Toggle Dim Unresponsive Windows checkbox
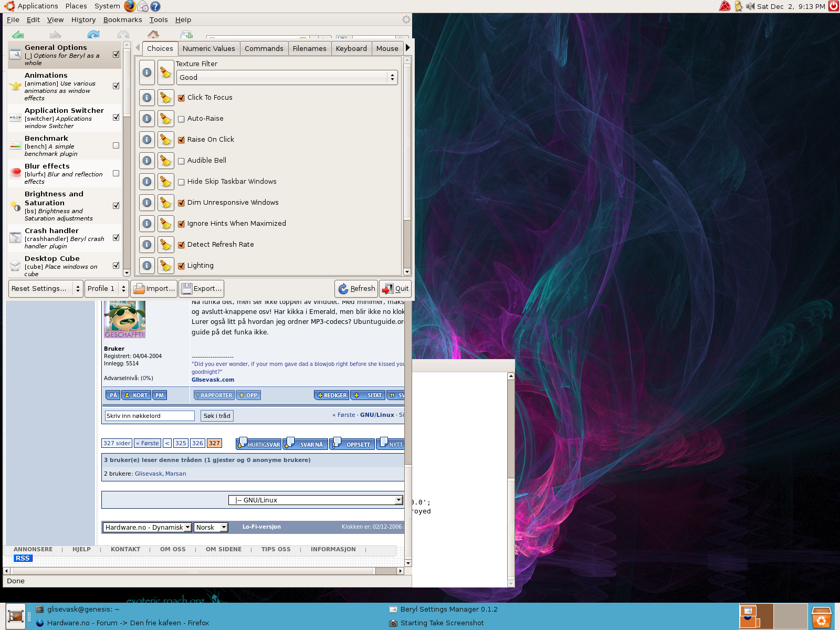 click(181, 203)
